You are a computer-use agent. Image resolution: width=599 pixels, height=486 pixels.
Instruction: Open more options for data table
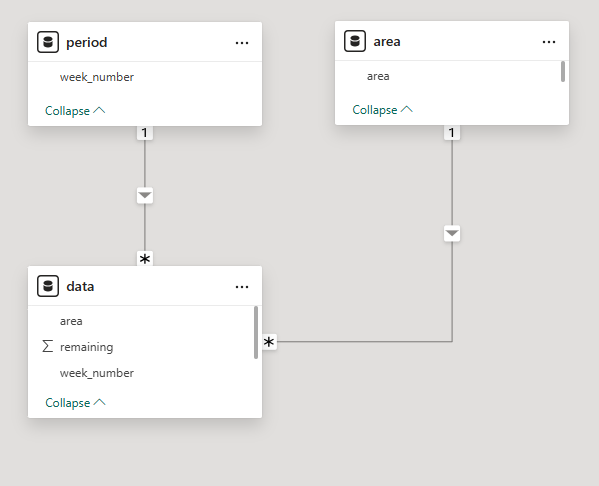242,287
